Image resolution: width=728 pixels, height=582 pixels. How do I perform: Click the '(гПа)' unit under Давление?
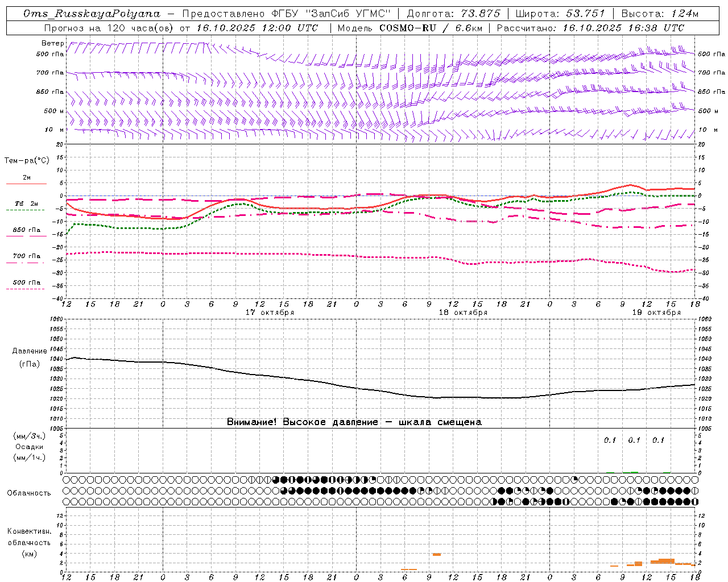tap(30, 364)
